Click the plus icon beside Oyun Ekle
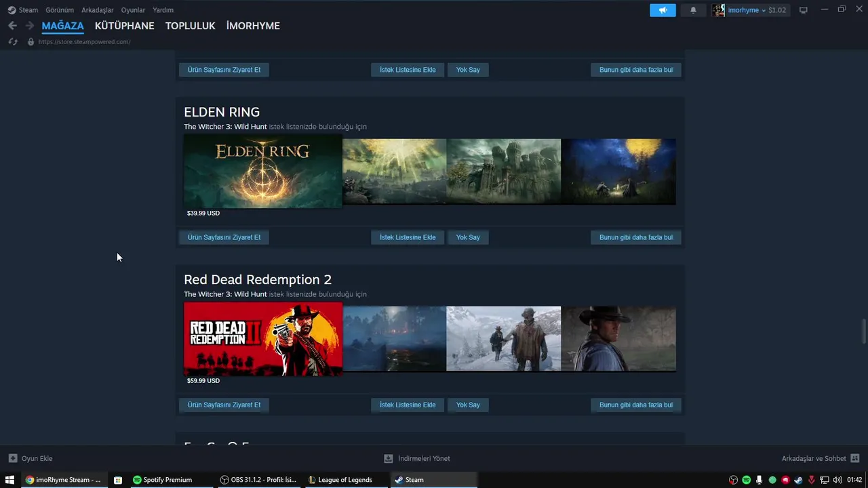Image resolution: width=868 pixels, height=488 pixels. 12,458
